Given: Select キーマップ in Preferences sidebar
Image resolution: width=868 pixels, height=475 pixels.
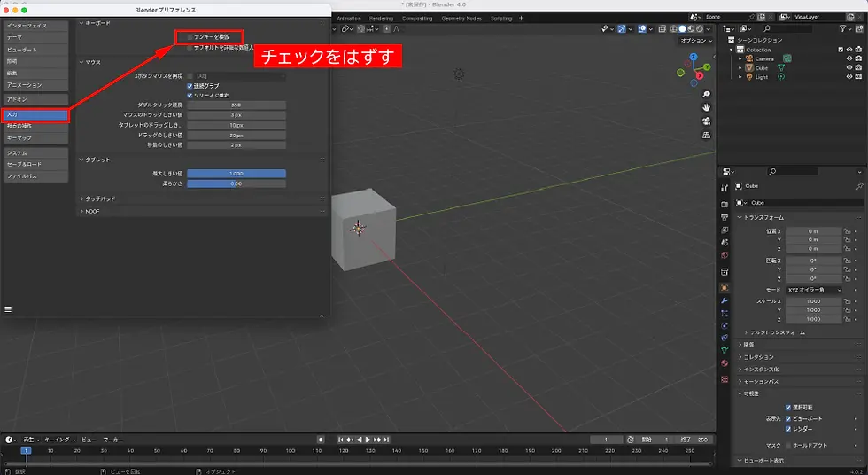Looking at the screenshot, I should tap(36, 138).
